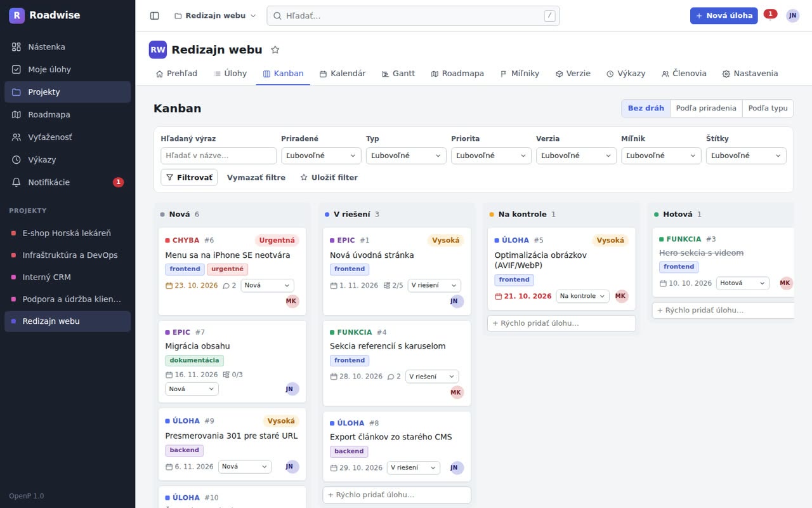The width and height of the screenshot is (812, 508).
Task: Switch swimlanes to Podľa priradenia
Action: [x=706, y=108]
